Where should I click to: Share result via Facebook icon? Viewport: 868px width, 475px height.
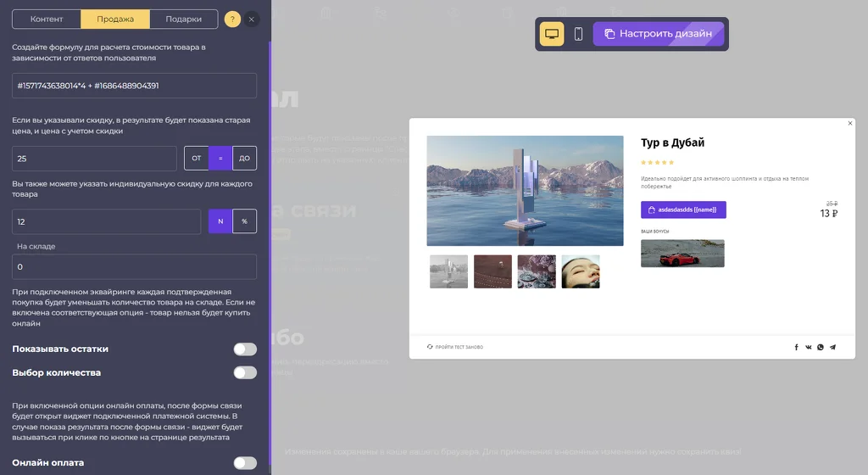tap(796, 347)
